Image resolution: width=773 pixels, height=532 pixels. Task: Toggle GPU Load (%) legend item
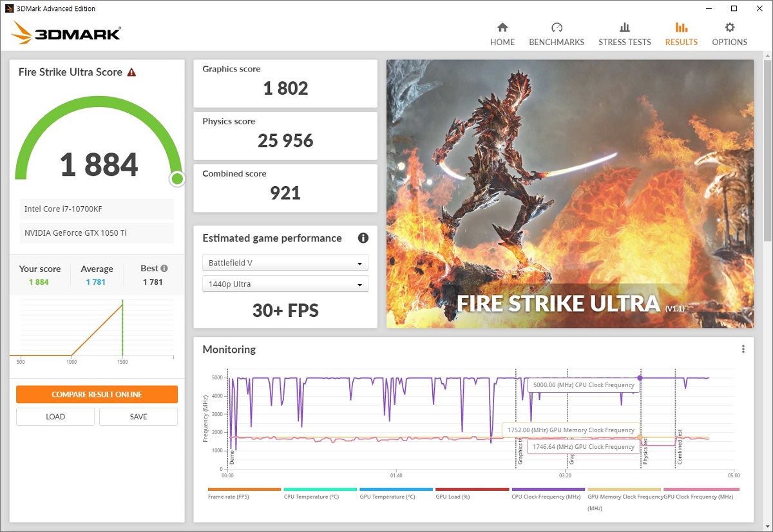[x=472, y=493]
